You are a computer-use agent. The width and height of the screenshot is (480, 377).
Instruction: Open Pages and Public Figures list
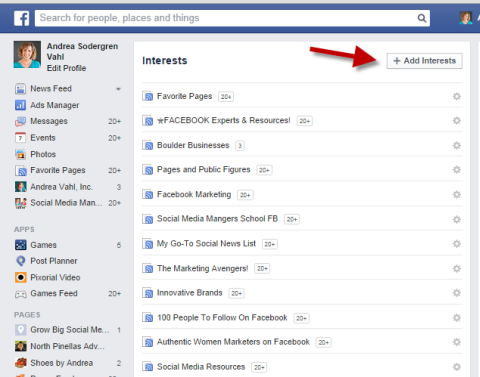[x=203, y=170]
